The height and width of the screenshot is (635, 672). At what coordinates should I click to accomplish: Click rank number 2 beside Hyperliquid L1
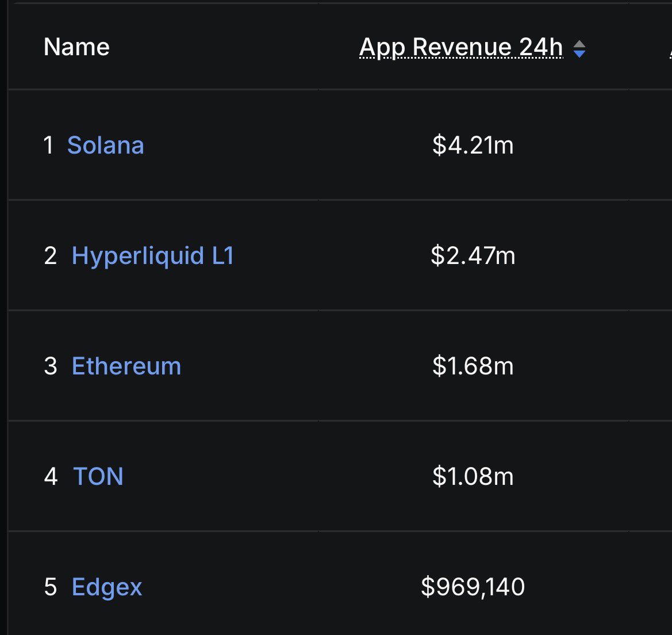pos(50,256)
